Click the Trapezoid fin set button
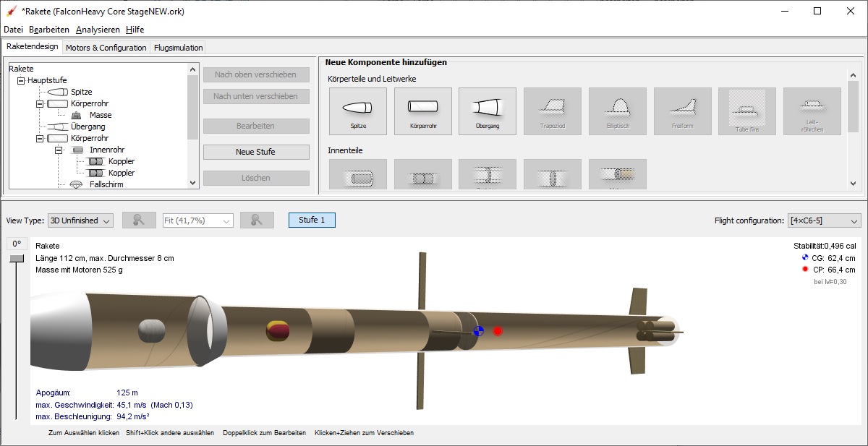This screenshot has height=446, width=868. click(553, 111)
